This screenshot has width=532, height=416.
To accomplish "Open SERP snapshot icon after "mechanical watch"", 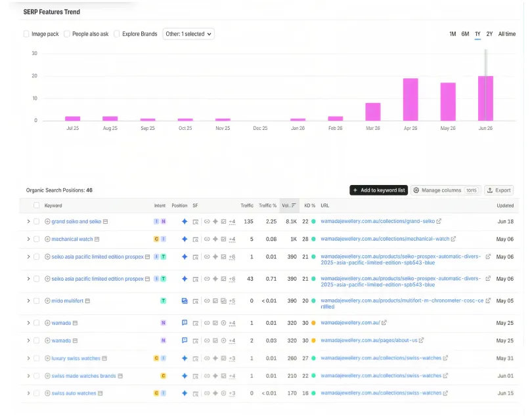I will [x=97, y=239].
